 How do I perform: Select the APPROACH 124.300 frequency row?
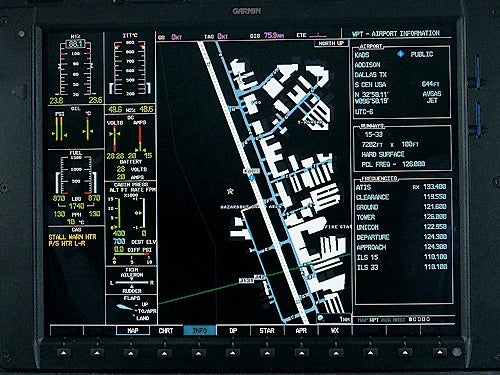coord(401,247)
